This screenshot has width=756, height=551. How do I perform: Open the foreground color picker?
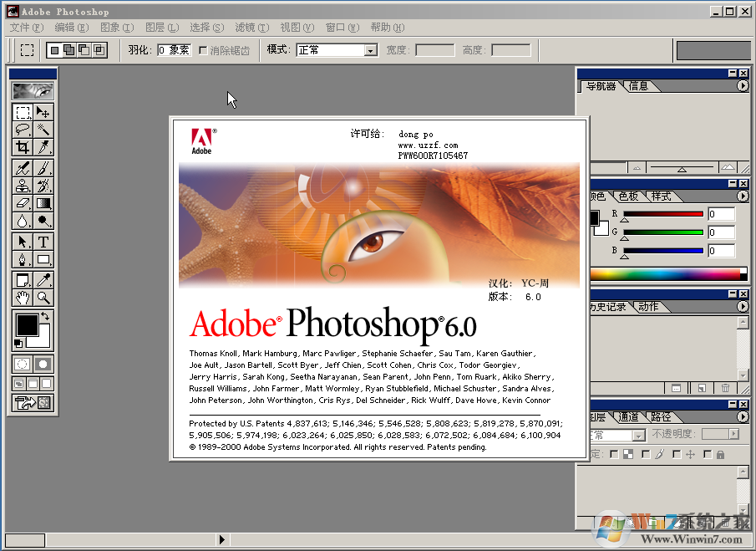(x=28, y=324)
